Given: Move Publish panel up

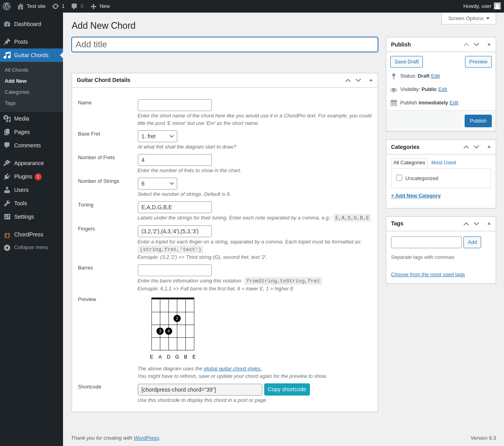Looking at the screenshot, I should pyautogui.click(x=466, y=45).
